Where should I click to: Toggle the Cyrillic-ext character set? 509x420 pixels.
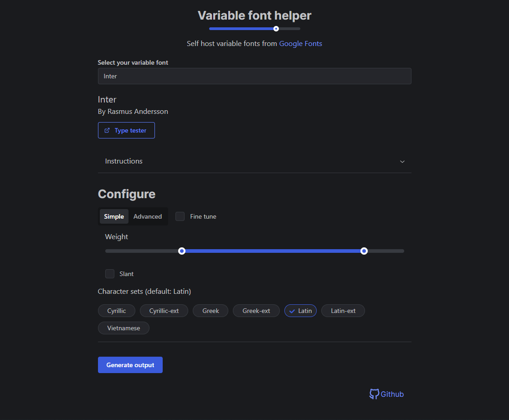pos(164,311)
